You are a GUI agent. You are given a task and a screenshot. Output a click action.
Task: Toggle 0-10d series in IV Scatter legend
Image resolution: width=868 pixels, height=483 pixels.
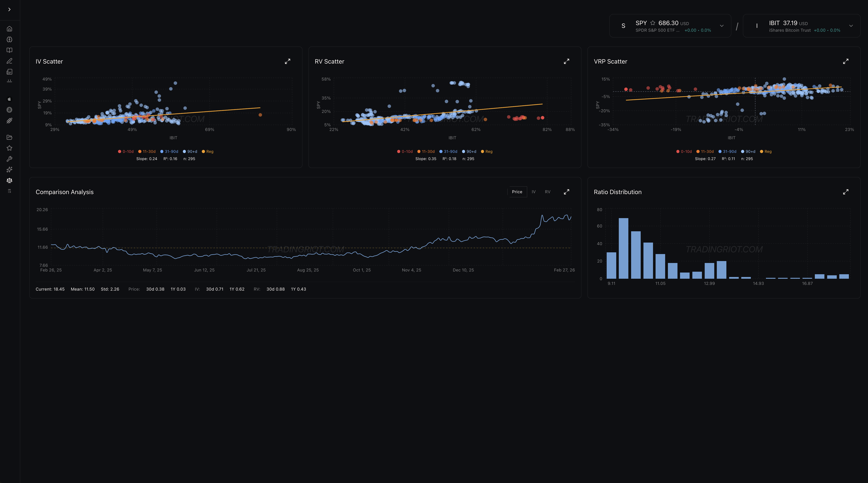126,152
